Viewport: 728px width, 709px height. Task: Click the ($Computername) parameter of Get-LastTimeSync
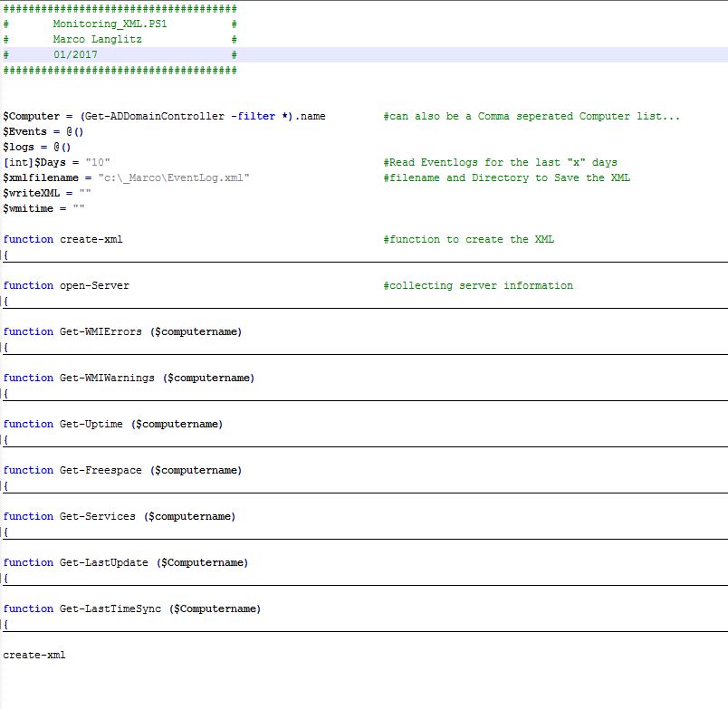point(215,609)
